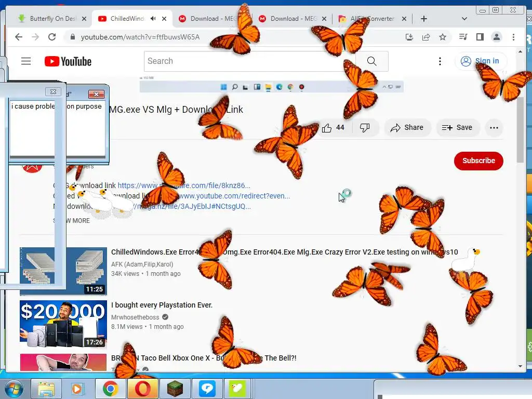
Task: Open the Taco Bell Xbox One X video
Action: [204, 358]
